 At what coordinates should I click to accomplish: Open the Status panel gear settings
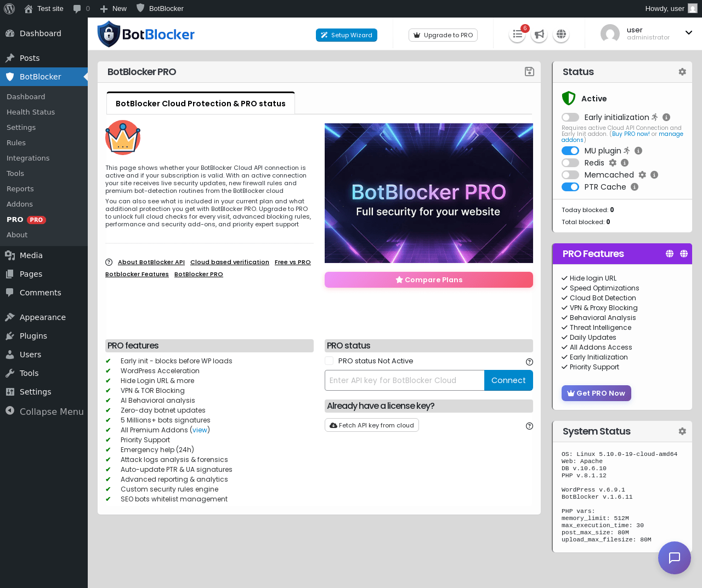click(682, 72)
